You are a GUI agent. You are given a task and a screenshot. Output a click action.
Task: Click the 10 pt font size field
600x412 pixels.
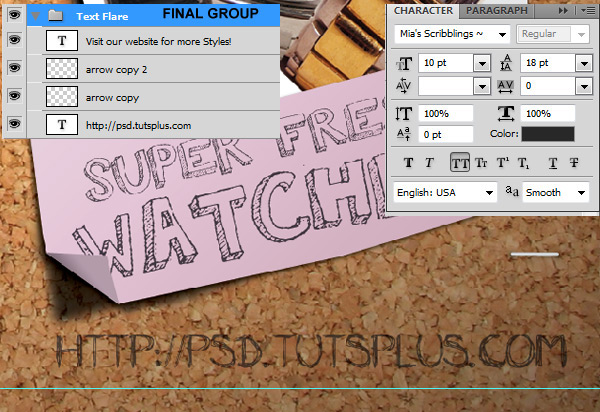pyautogui.click(x=446, y=63)
